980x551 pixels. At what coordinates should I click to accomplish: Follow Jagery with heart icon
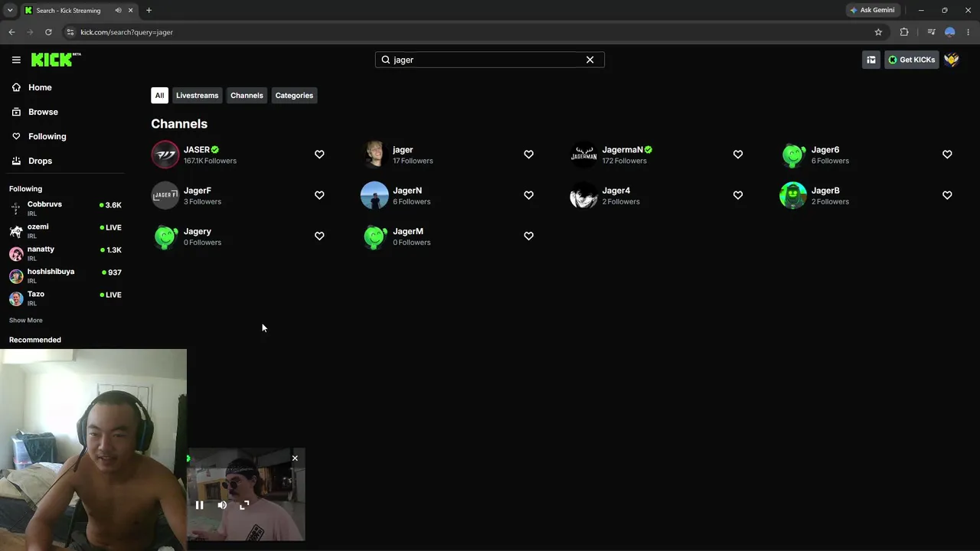[x=319, y=236]
